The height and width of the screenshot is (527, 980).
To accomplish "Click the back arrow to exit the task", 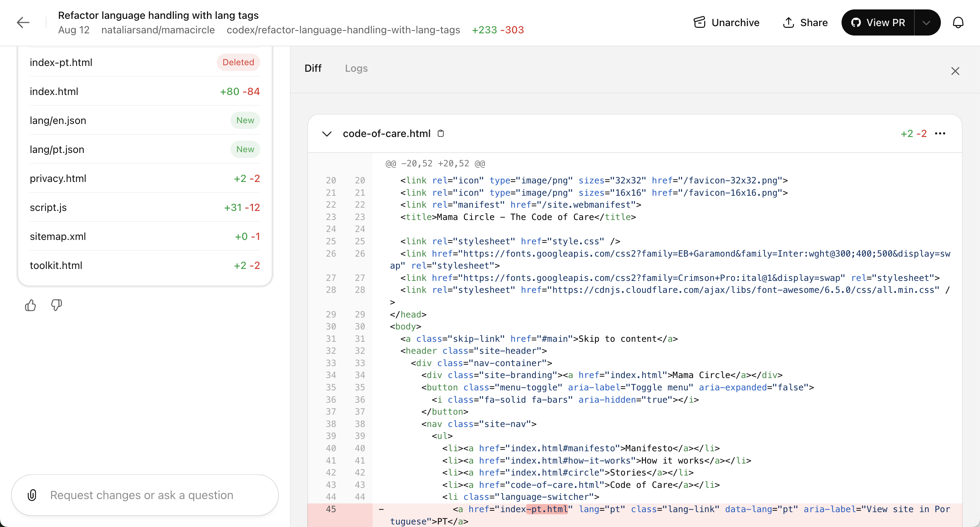I will click(23, 22).
